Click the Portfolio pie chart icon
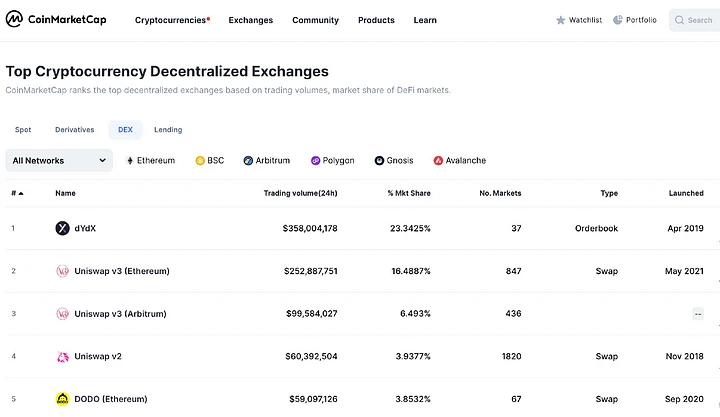The height and width of the screenshot is (417, 720). click(x=618, y=20)
